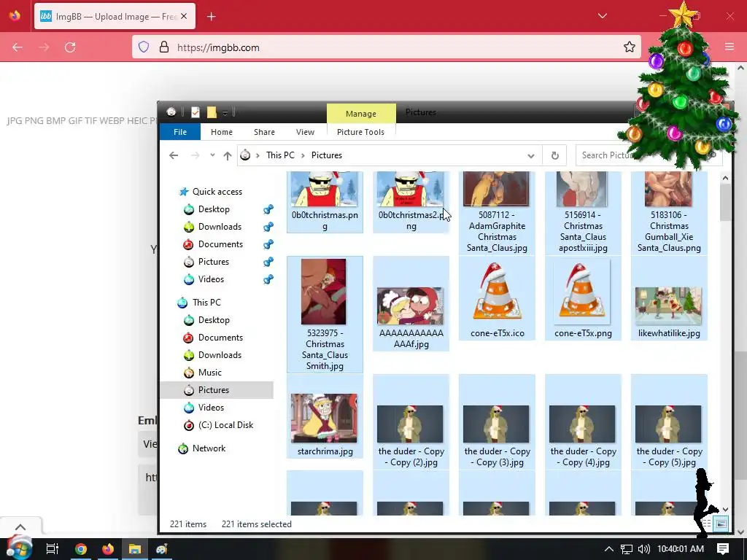Open the recent locations dropdown in Explorer
This screenshot has width=747, height=560.
(212, 155)
